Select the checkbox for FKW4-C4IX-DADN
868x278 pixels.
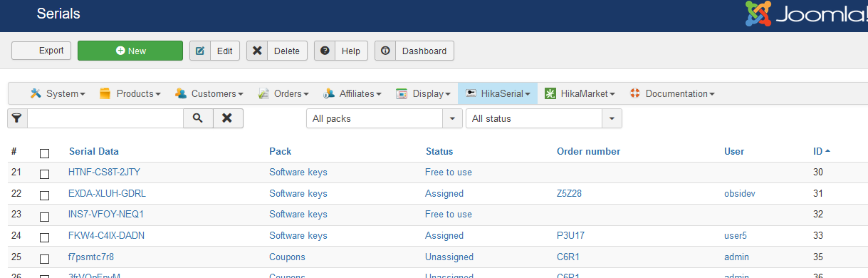click(x=45, y=237)
